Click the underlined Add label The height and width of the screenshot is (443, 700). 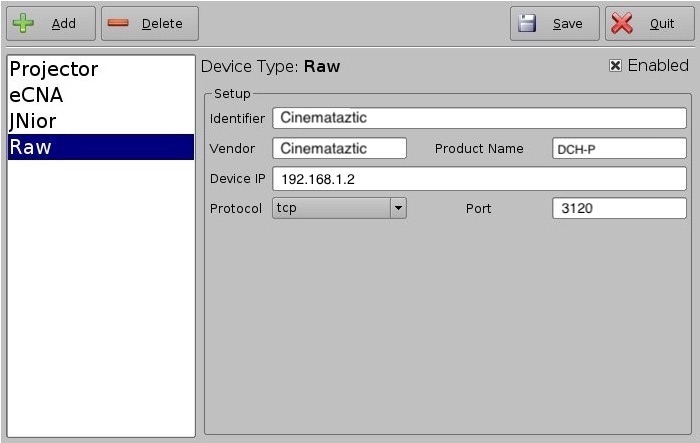pos(63,24)
